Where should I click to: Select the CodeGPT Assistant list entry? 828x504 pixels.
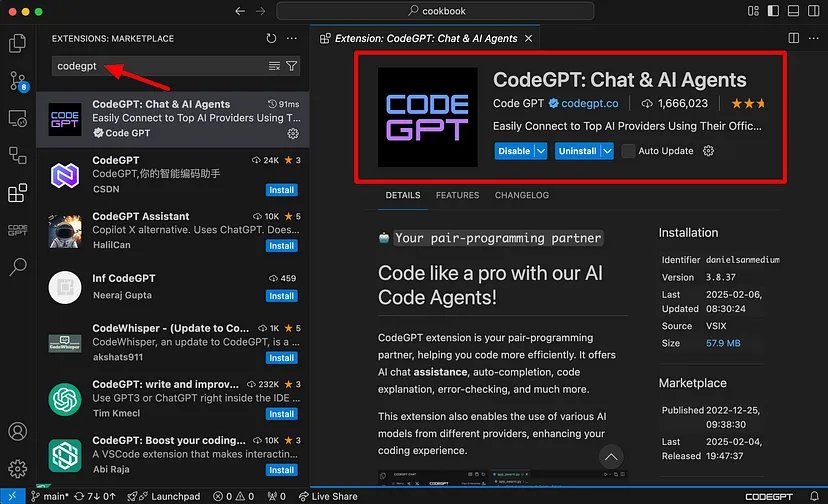tap(173, 231)
